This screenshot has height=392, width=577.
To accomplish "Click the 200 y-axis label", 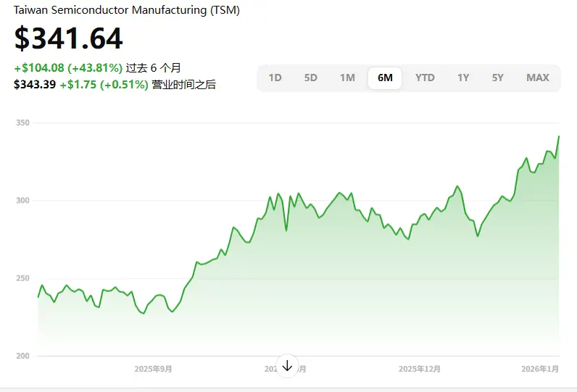I will (x=22, y=356).
